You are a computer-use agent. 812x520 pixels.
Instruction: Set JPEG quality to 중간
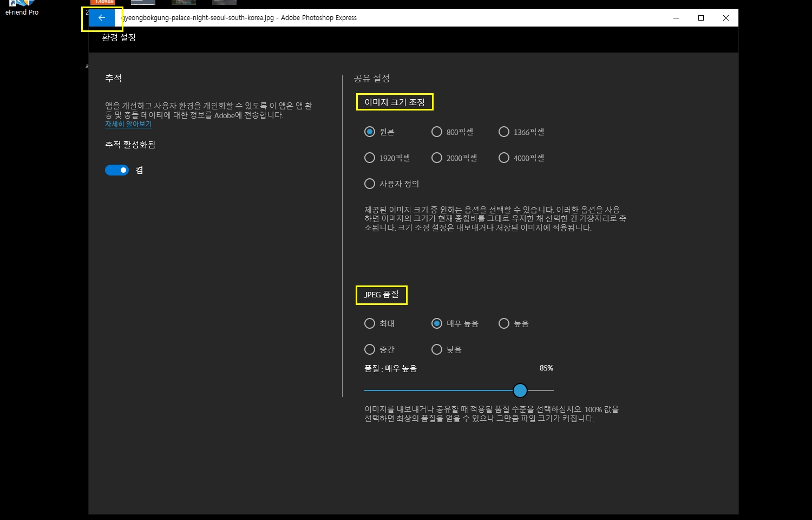click(370, 349)
